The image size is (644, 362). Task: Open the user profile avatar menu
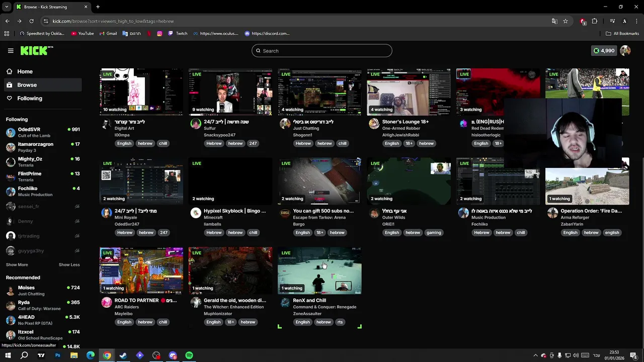pos(625,51)
